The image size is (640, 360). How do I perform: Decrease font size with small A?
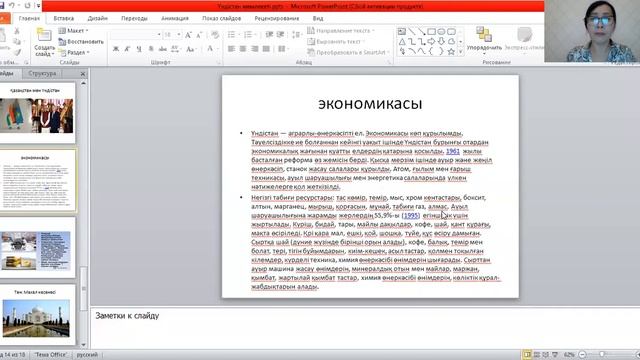[199, 36]
